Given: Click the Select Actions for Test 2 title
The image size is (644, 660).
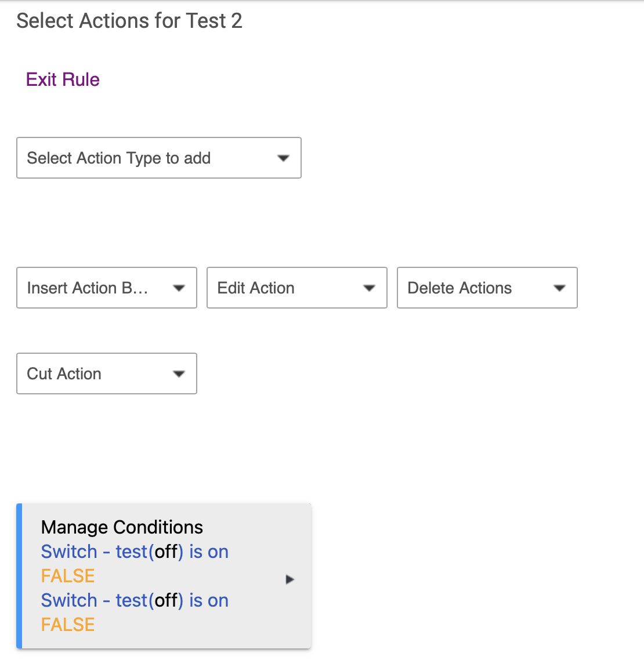Looking at the screenshot, I should 129,21.
